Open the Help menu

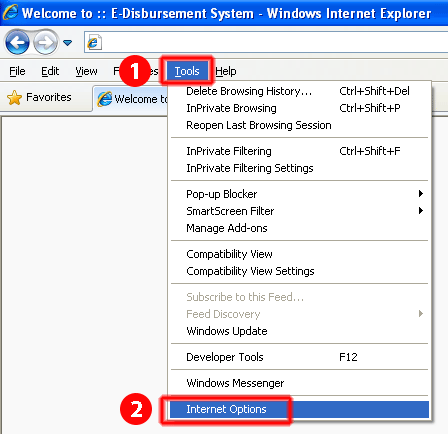(x=226, y=71)
